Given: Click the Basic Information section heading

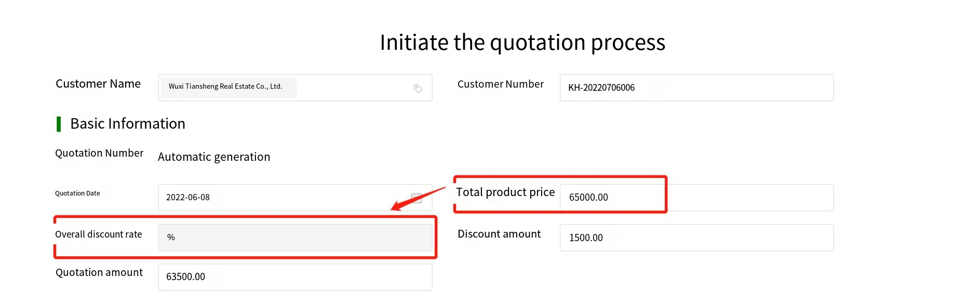Looking at the screenshot, I should [x=128, y=124].
